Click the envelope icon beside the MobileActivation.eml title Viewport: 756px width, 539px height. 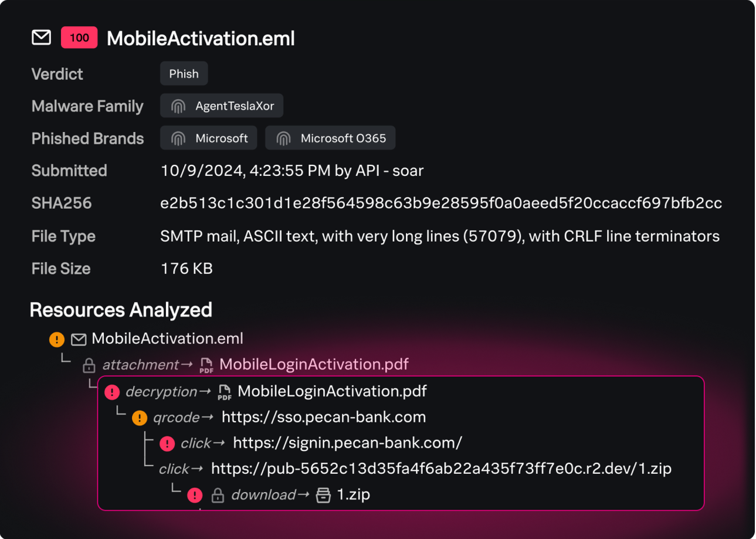click(41, 38)
